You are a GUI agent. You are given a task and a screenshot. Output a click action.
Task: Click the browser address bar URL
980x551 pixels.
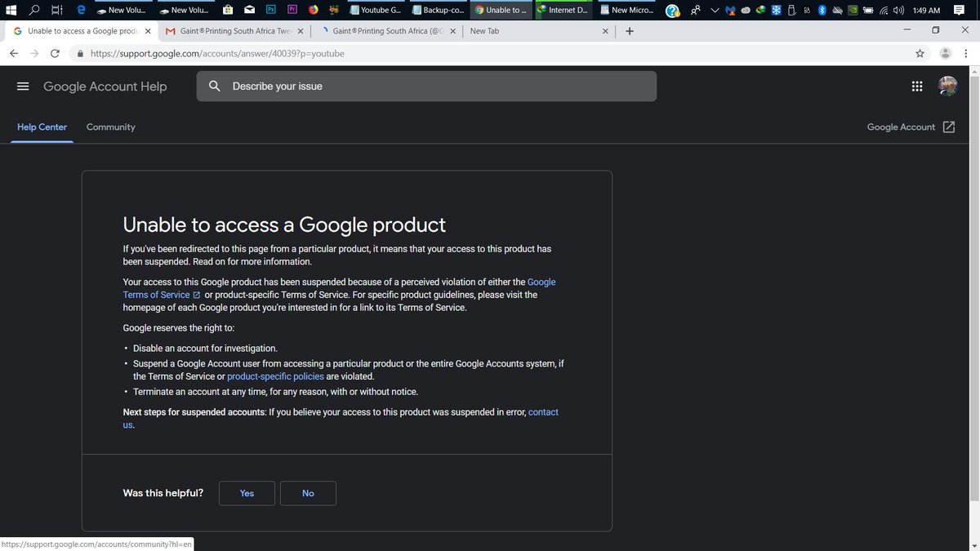(217, 53)
